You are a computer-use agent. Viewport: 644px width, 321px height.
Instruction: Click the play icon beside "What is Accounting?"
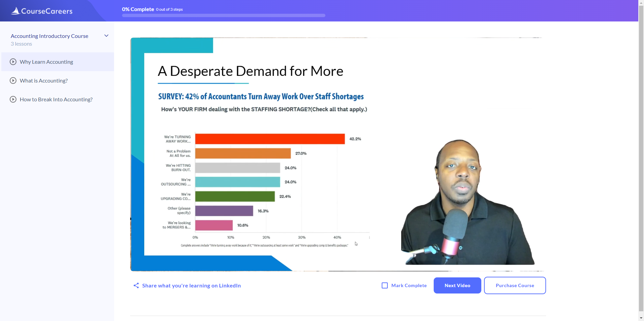pyautogui.click(x=13, y=81)
